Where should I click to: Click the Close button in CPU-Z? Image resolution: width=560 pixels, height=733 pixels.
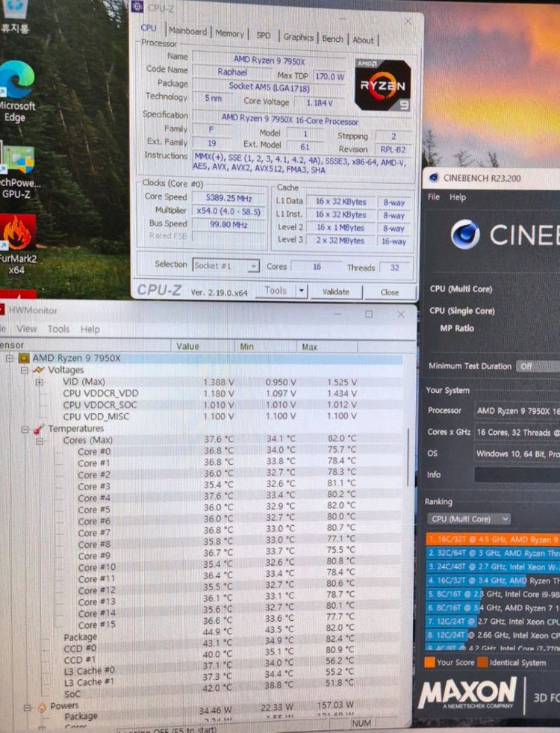tap(390, 292)
